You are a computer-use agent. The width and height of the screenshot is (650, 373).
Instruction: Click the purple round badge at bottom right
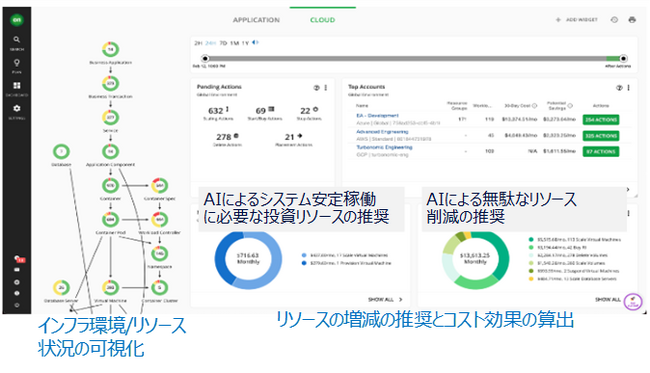(633, 302)
